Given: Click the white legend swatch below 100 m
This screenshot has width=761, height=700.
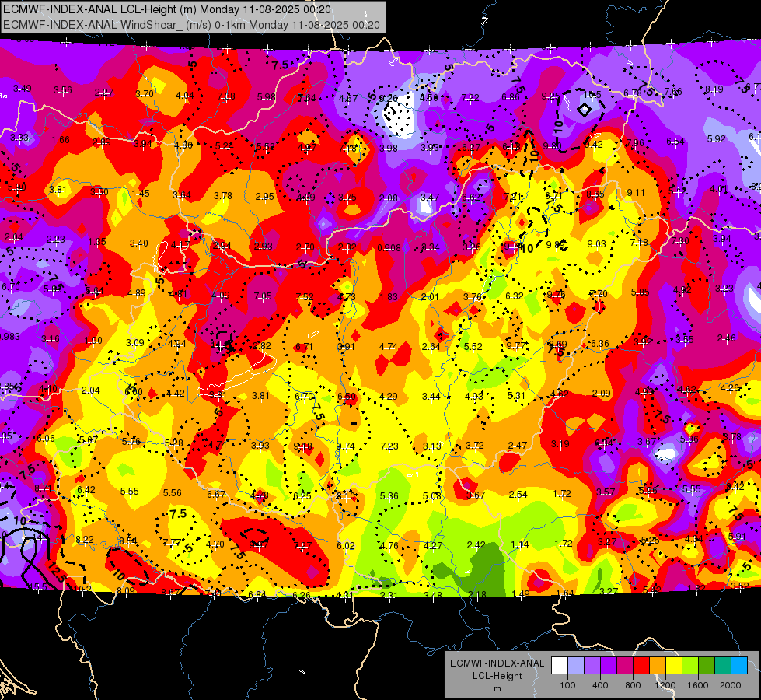Looking at the screenshot, I should pos(560,666).
